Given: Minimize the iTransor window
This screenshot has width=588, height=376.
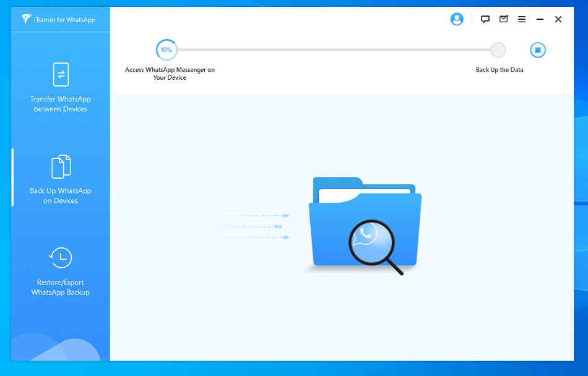Looking at the screenshot, I should coord(540,19).
